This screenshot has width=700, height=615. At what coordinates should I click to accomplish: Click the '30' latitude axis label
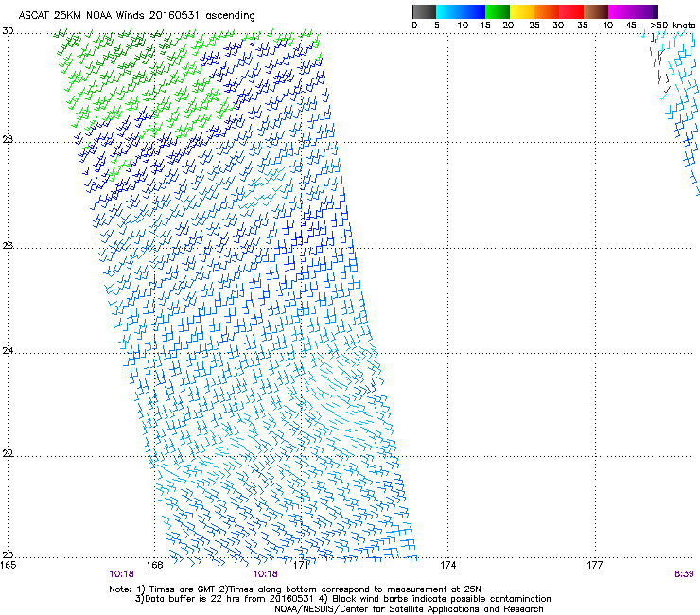[8, 31]
